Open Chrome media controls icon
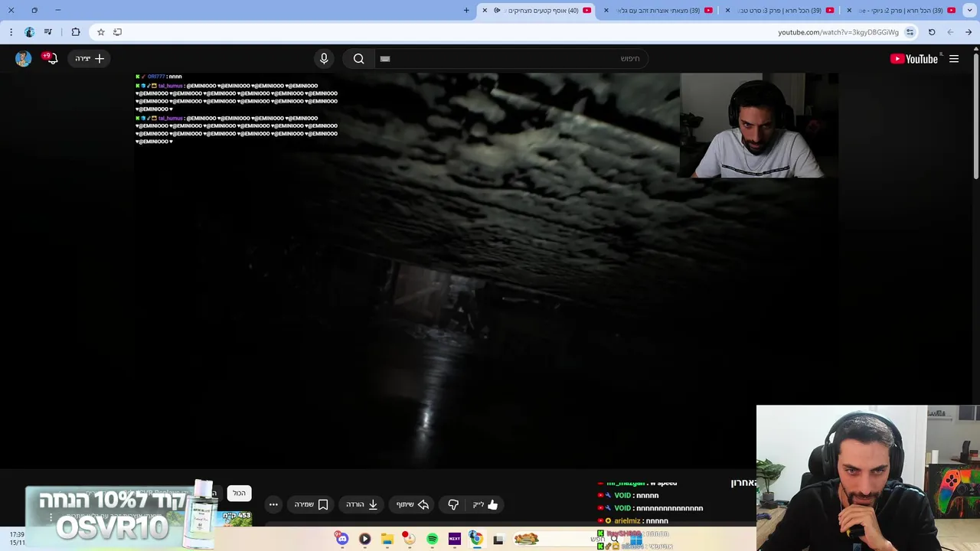Image resolution: width=980 pixels, height=551 pixels. [x=48, y=32]
